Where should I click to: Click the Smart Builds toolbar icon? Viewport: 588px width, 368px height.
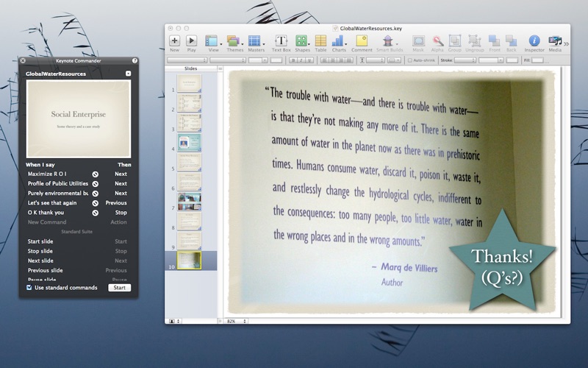point(388,40)
